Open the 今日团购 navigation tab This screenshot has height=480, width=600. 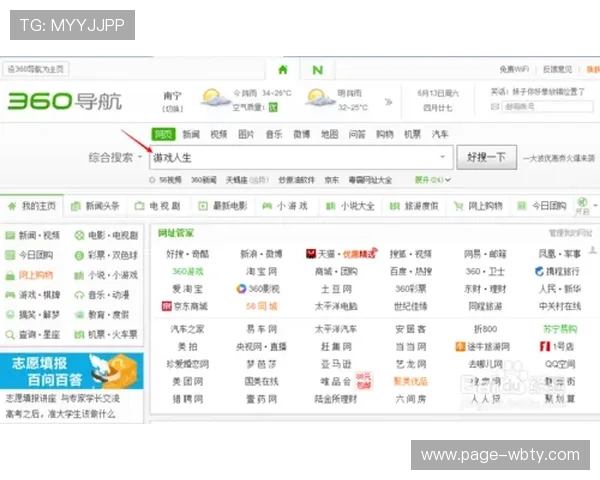point(541,206)
